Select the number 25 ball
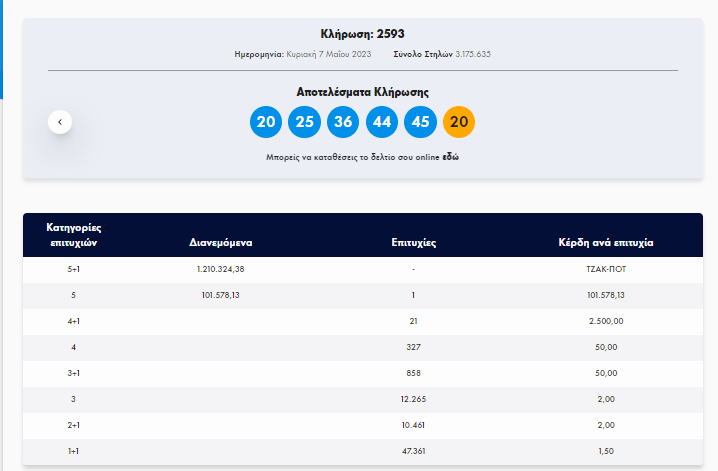Image resolution: width=718 pixels, height=471 pixels. [x=304, y=122]
